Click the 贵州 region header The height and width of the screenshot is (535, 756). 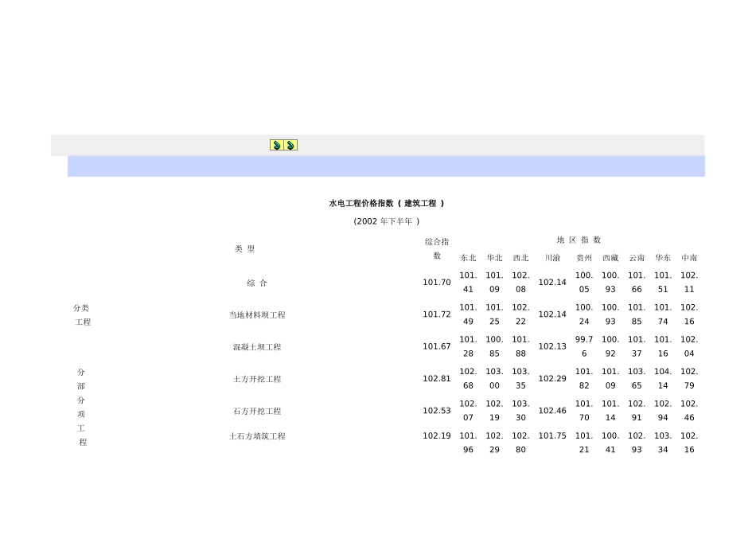584,258
